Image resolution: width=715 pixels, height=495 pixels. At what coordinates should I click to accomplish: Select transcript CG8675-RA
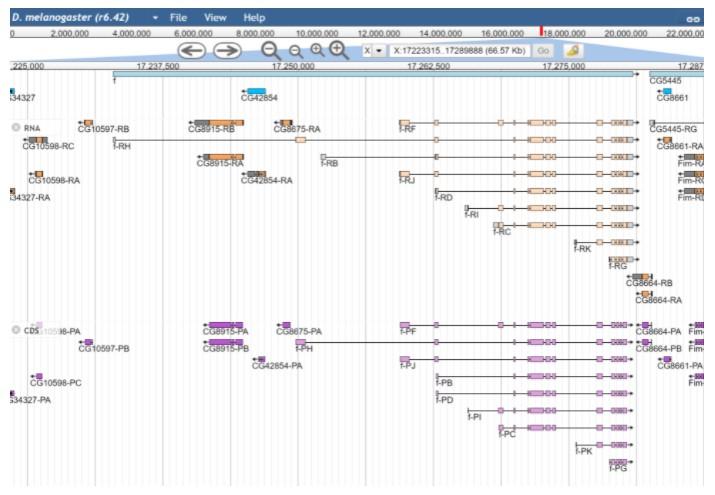point(286,123)
